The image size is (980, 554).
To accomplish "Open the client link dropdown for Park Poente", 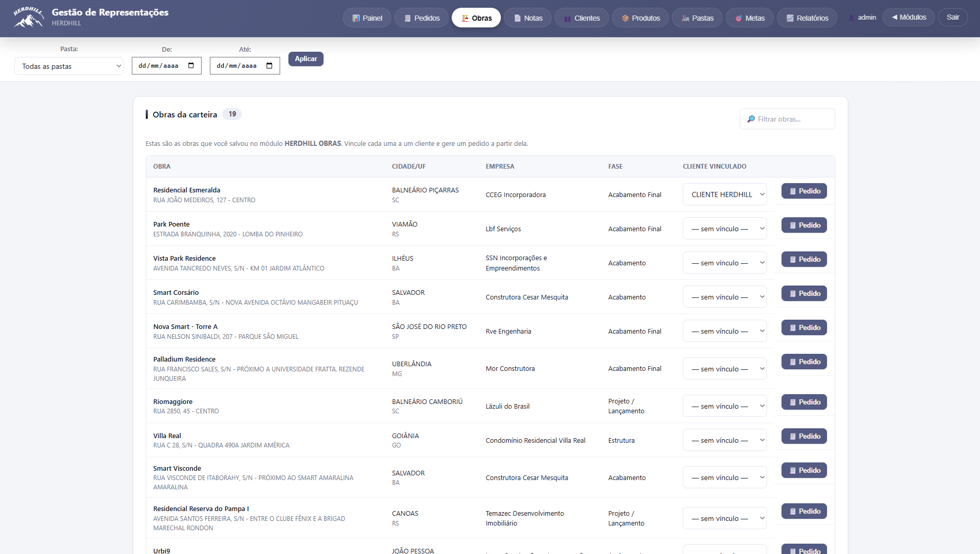I will coord(725,229).
